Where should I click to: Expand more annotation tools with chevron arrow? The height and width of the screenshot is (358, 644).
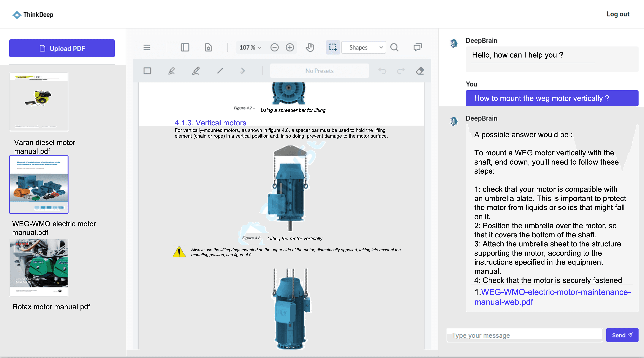point(242,71)
